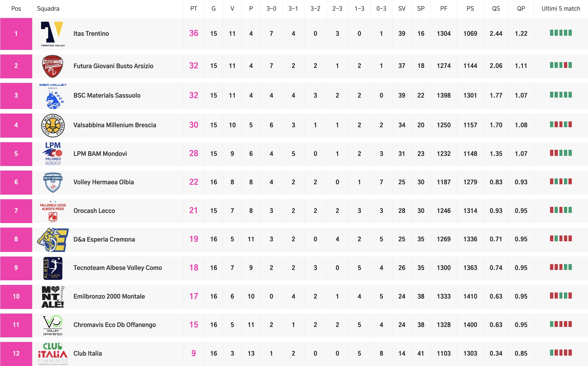Open the Volley Offanengo logo

tap(53, 325)
